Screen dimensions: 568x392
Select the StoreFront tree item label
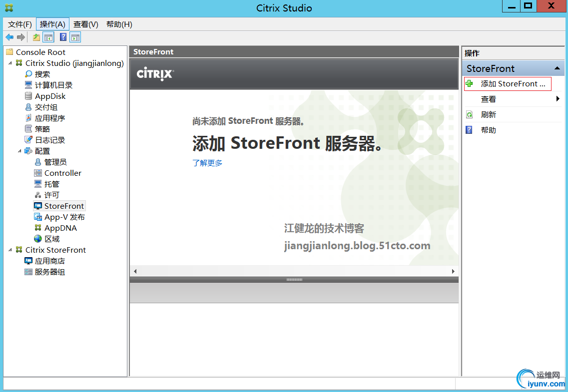click(x=64, y=206)
